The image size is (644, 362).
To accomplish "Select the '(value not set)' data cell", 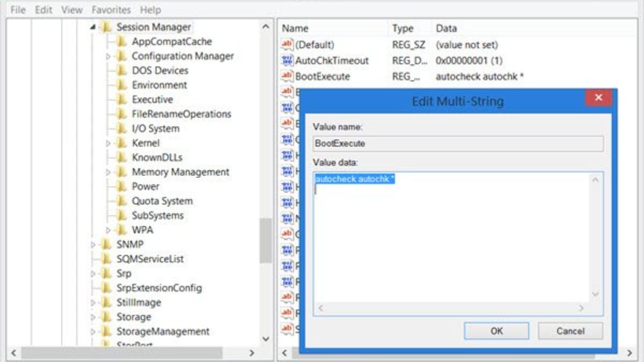I will (x=466, y=45).
